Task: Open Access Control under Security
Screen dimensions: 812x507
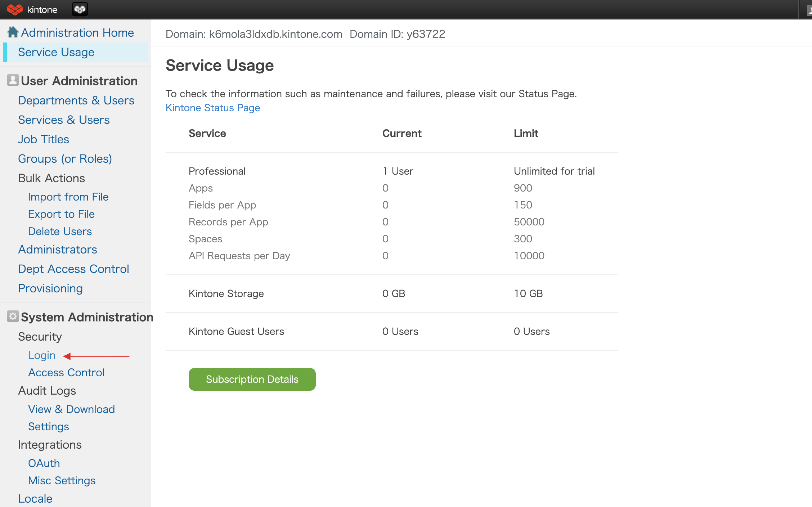Action: pyautogui.click(x=66, y=373)
